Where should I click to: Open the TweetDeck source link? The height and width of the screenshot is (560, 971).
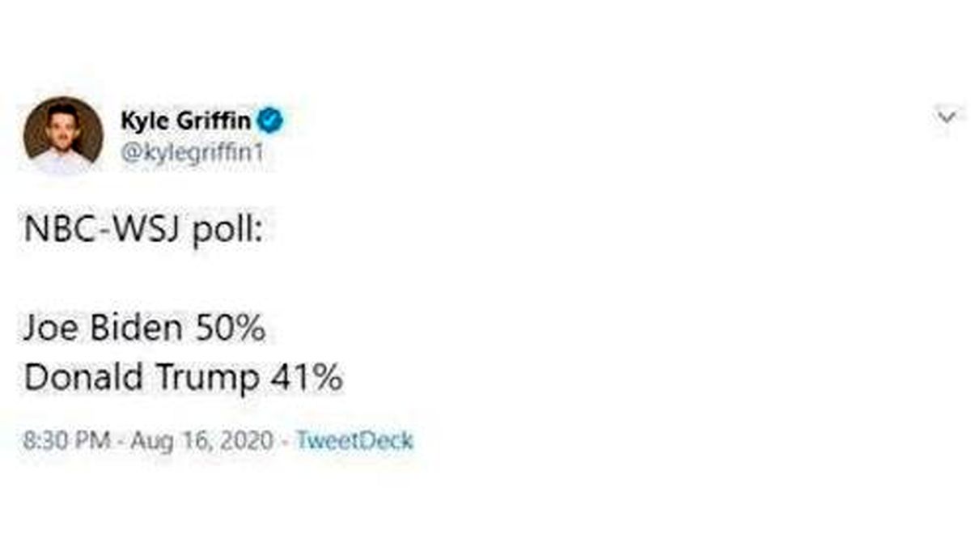[354, 441]
